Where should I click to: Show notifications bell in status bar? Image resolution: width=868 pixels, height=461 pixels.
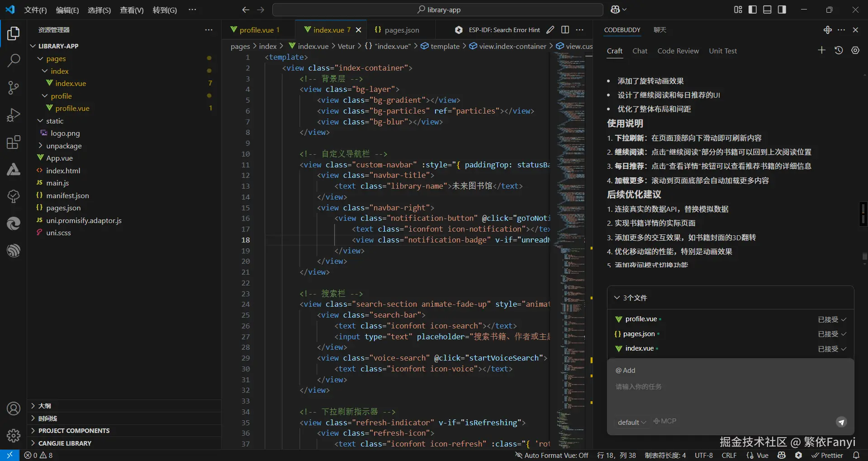point(856,455)
